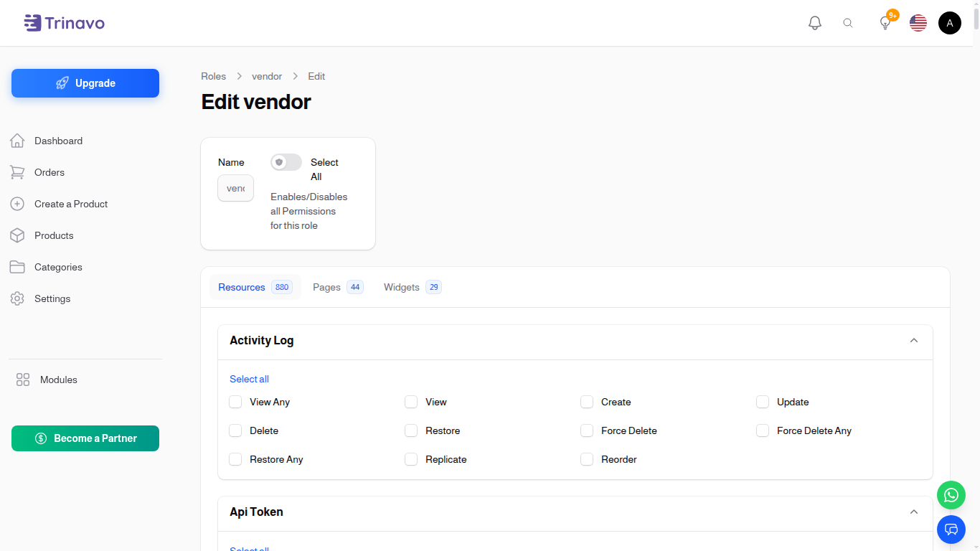Click the Orders cart icon

pos(17,172)
